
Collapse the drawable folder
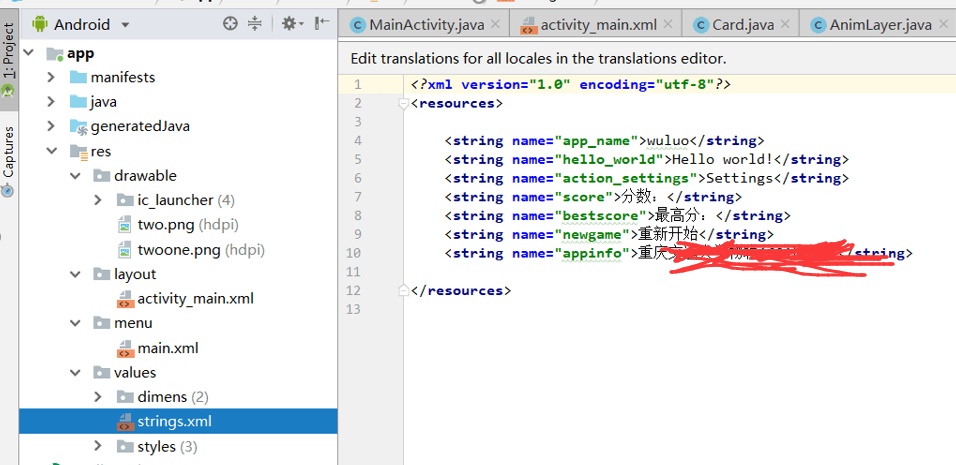coord(75,176)
